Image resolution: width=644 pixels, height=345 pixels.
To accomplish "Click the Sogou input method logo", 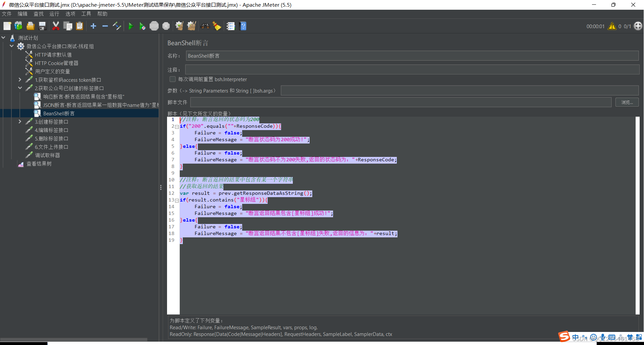I will pos(564,336).
